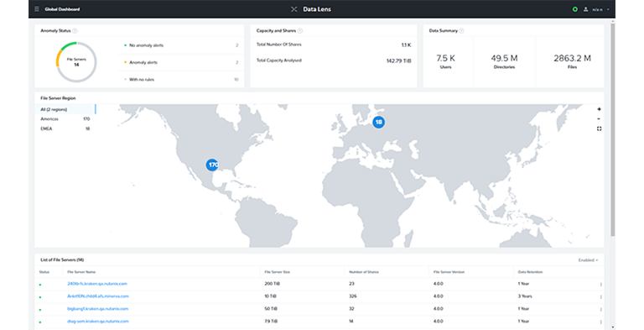
Task: Click the File Server Size column header
Action: click(278, 272)
